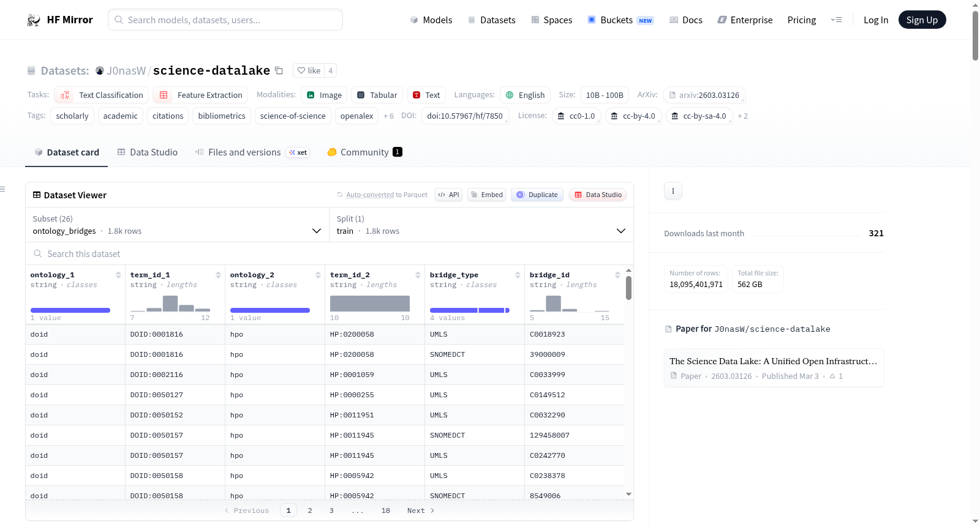Sort the ontology_1 column
Screen dimensions: 980x527
click(x=118, y=275)
